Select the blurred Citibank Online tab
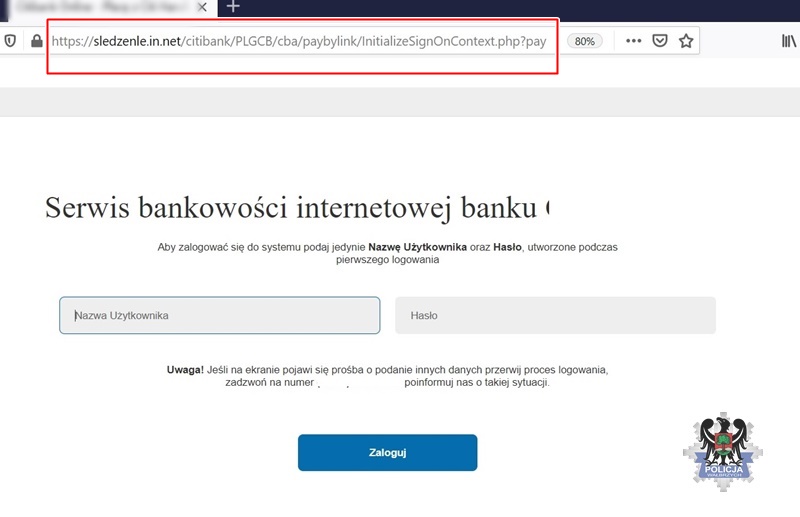800x517 pixels. tap(105, 7)
